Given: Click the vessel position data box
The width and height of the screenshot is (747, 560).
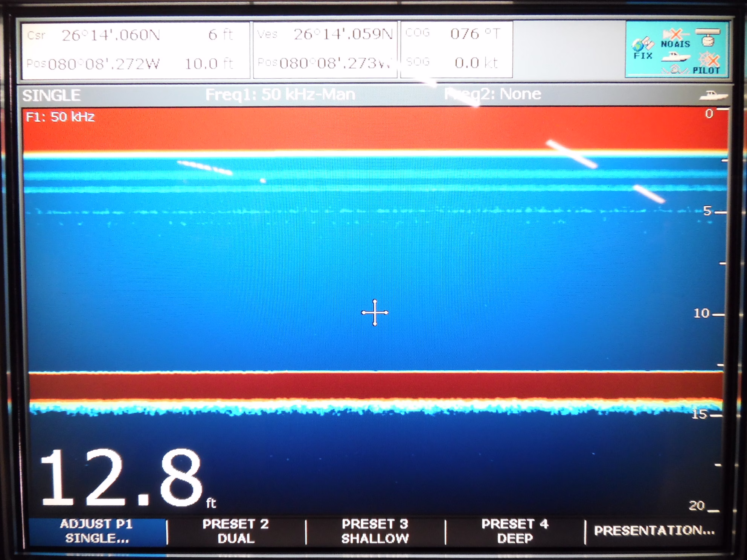Looking at the screenshot, I should [x=325, y=50].
